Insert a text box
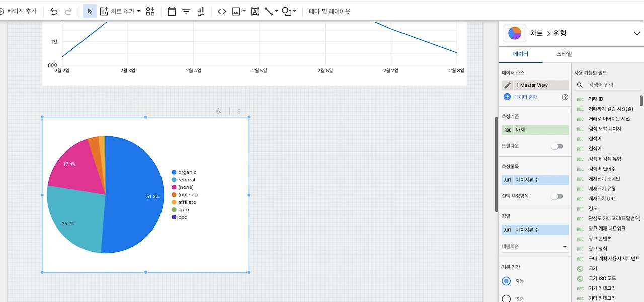Viewport: 644px width, 302px height. point(255,11)
